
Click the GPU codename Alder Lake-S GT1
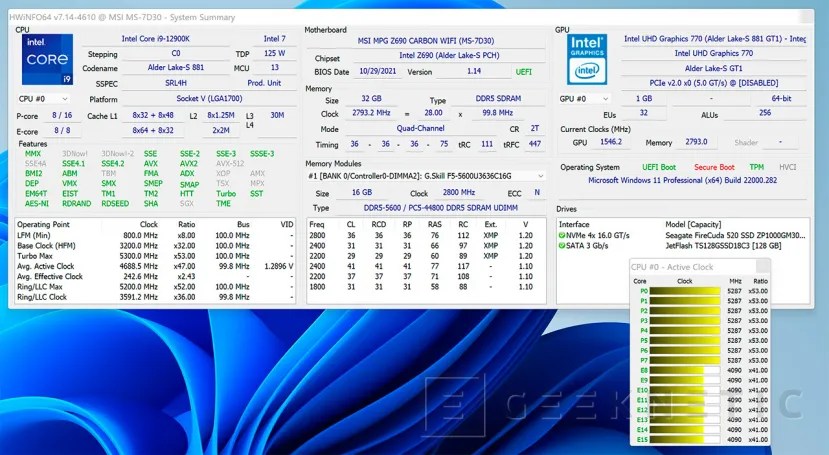713,69
